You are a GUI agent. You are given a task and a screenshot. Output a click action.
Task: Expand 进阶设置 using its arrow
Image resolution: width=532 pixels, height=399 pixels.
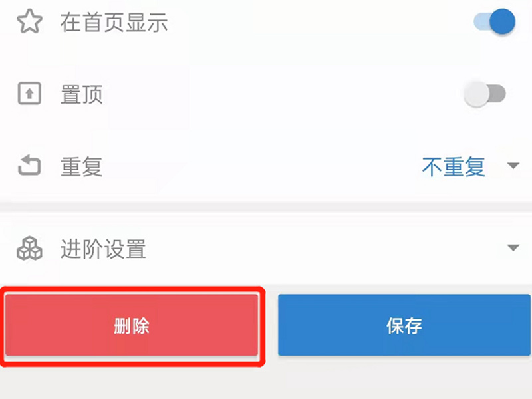tap(513, 249)
